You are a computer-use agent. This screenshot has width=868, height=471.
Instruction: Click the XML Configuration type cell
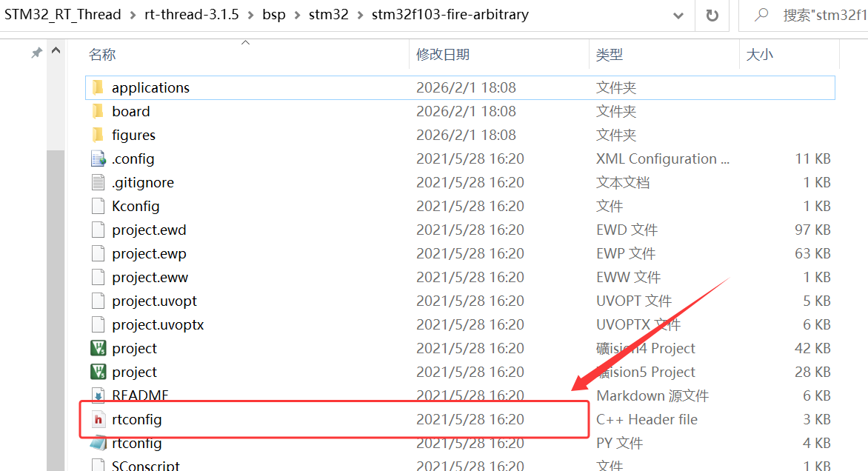tap(663, 158)
